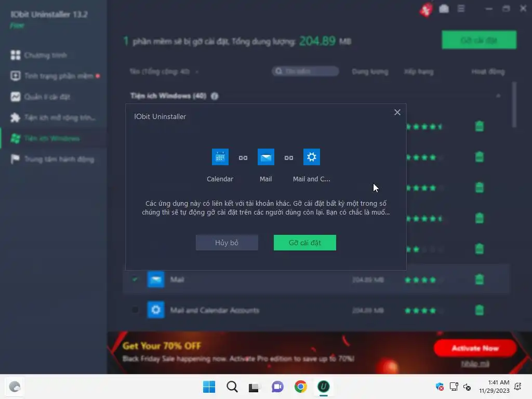The width and height of the screenshot is (532, 399).
Task: Open Trung tâm hành động sidebar section
Action: pos(54,159)
